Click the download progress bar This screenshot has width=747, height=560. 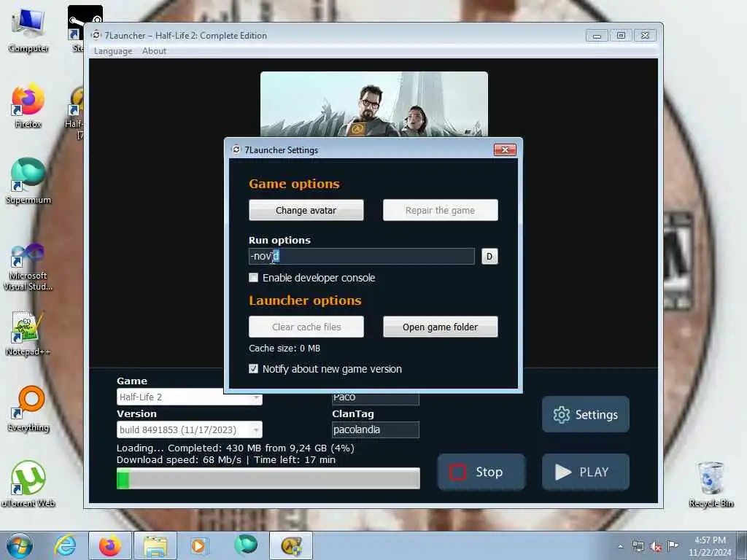[x=268, y=478]
